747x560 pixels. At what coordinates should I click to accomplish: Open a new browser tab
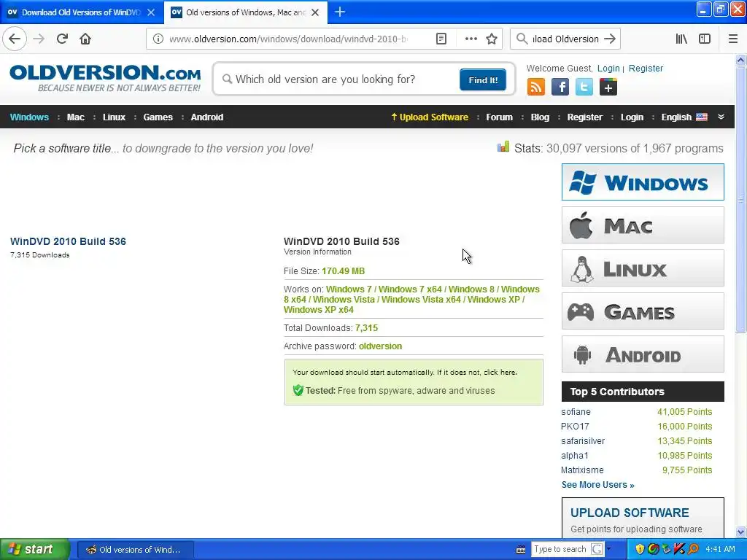(340, 12)
